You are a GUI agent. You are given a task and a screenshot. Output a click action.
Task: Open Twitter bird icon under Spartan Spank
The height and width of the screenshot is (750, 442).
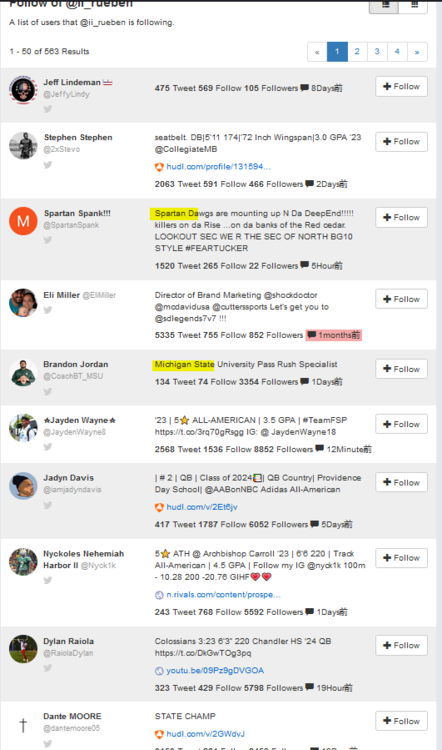[48, 240]
